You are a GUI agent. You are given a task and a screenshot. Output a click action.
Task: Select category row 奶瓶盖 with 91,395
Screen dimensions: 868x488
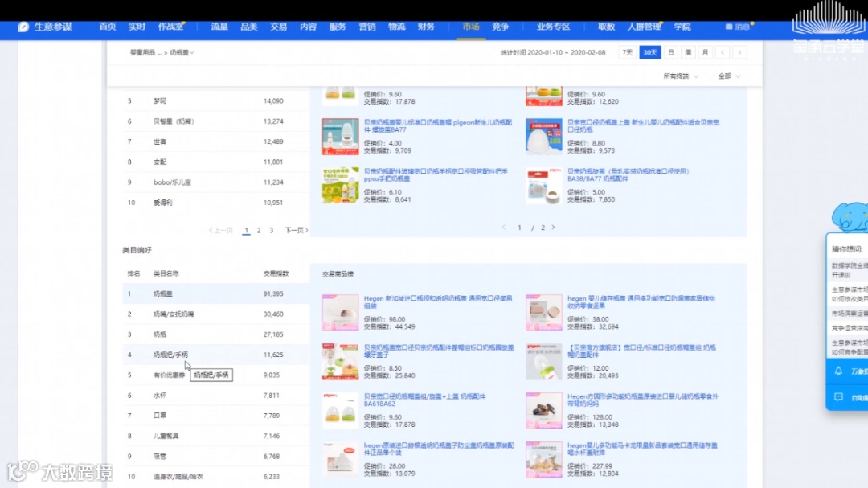click(x=216, y=293)
